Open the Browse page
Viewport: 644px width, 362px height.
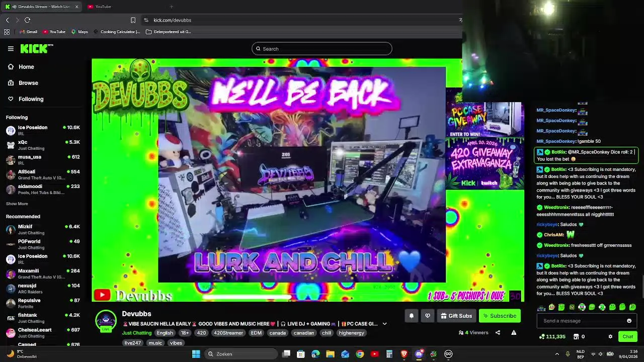coord(23,83)
